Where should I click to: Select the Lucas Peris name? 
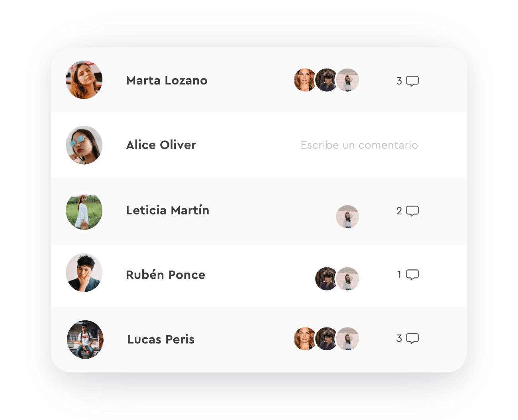click(161, 340)
